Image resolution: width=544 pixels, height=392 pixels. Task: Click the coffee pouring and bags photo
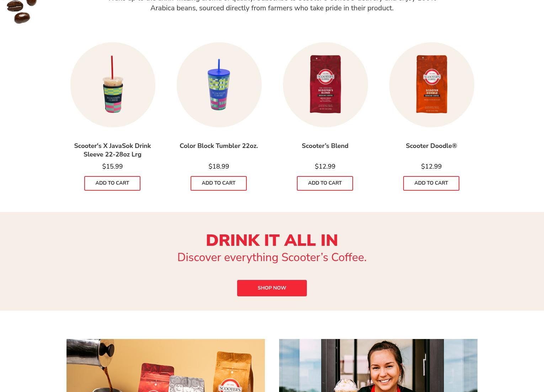click(166, 365)
